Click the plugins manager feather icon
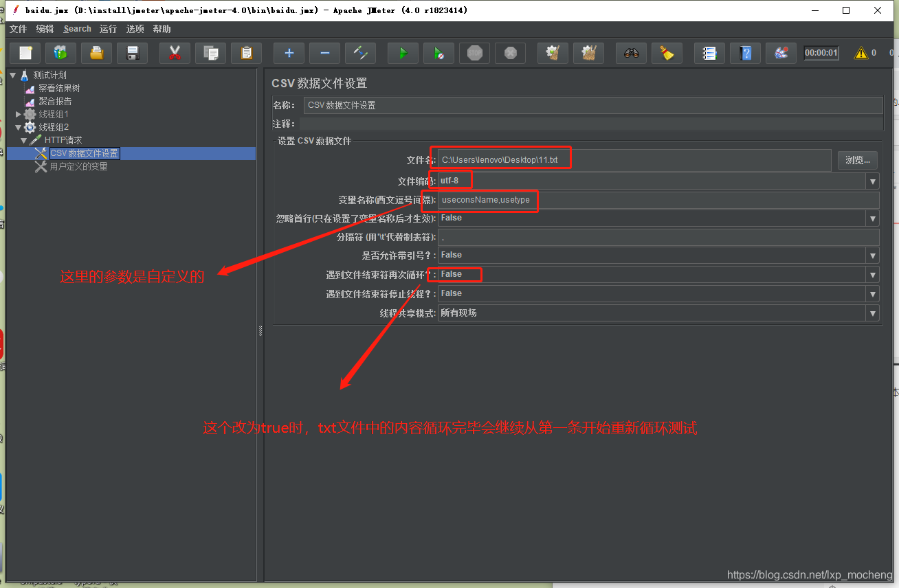Screen dimensions: 899x588 click(x=781, y=53)
